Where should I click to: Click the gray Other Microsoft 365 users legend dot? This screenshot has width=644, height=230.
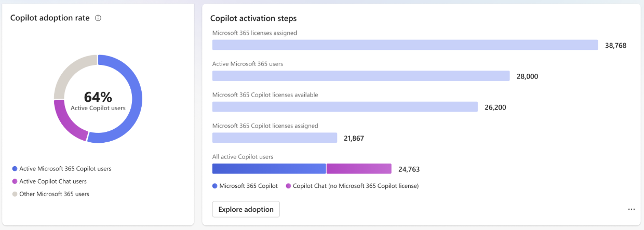tap(15, 194)
